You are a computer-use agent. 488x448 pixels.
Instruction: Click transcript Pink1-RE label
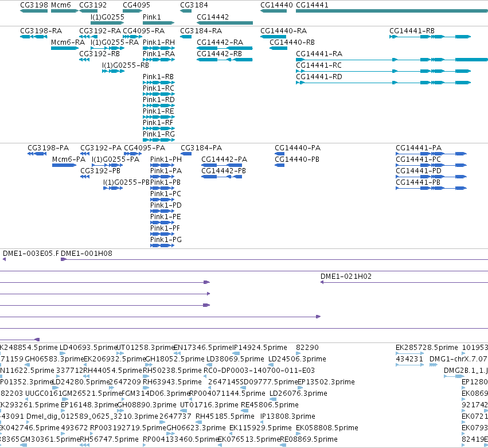(x=158, y=111)
